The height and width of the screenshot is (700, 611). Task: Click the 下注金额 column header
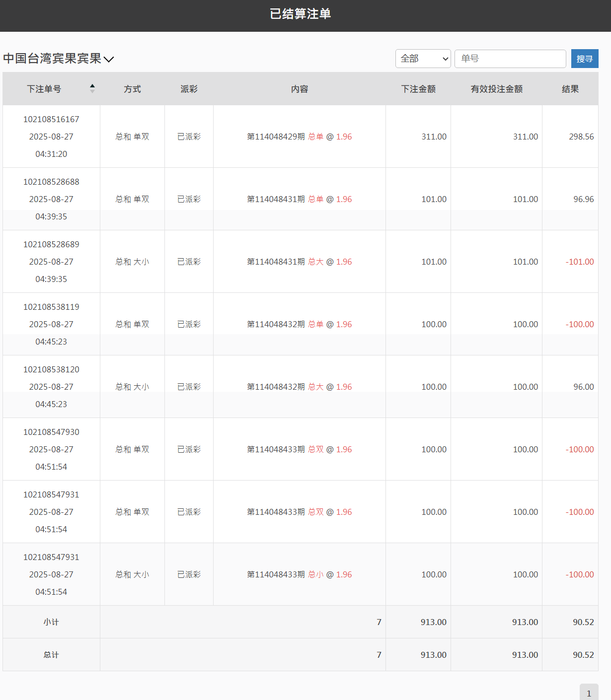419,89
